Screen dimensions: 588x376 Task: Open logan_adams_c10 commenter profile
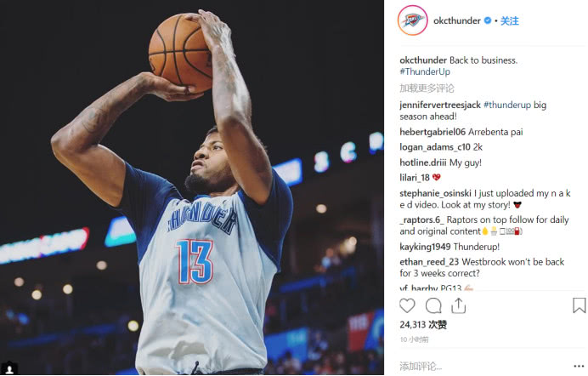[435, 147]
